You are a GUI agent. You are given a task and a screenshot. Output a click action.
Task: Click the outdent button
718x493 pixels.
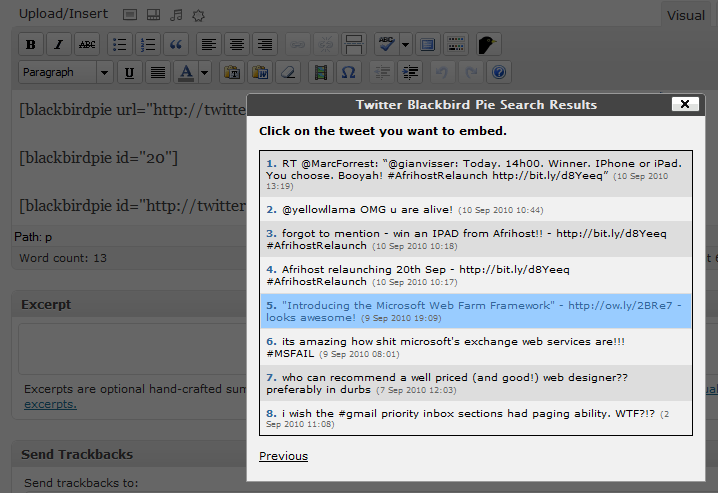(382, 72)
